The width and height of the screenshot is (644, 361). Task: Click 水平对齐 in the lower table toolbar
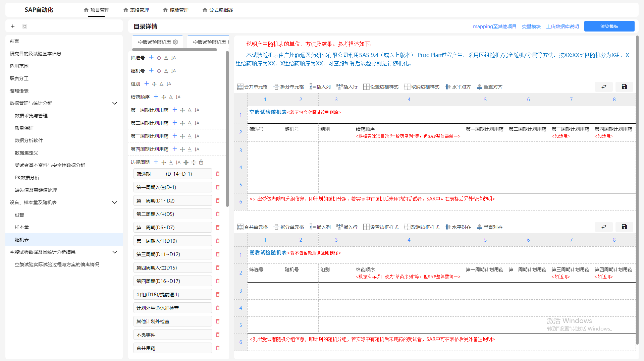click(458, 227)
